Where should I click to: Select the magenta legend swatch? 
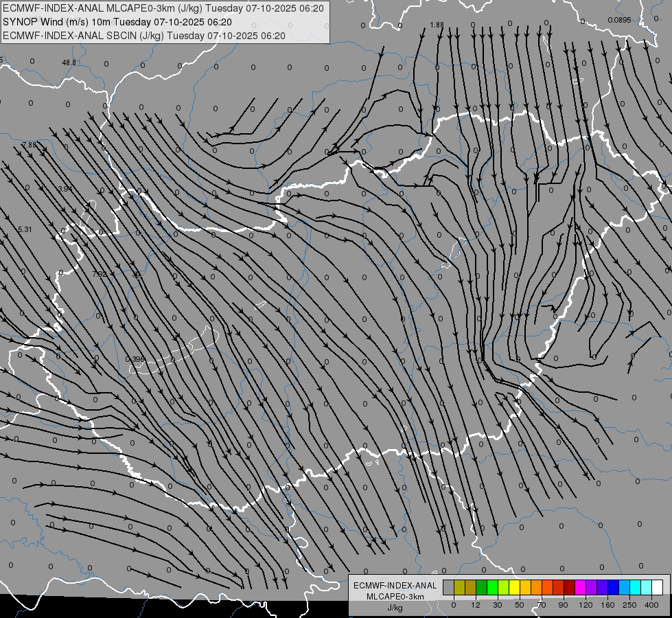(x=581, y=587)
